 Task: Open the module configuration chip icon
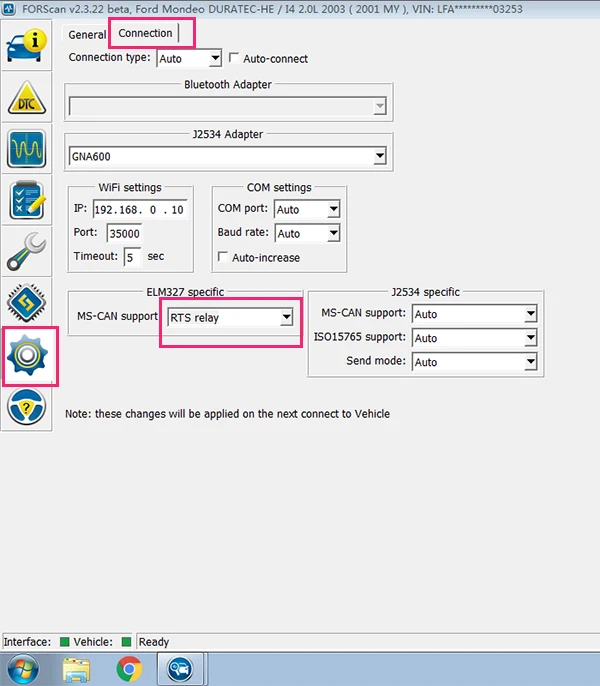(26, 302)
